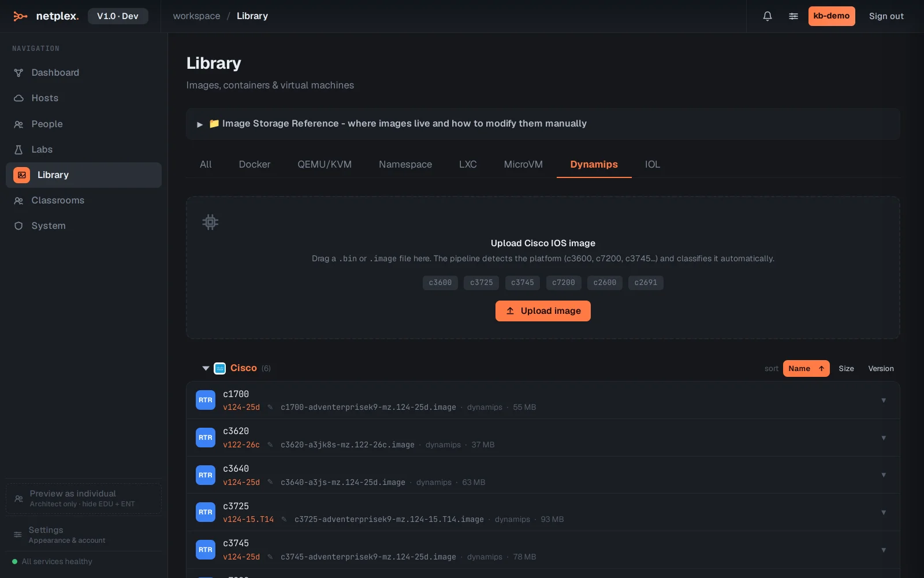Click the Library image icon
Screen dimensions: 924x578
21,175
